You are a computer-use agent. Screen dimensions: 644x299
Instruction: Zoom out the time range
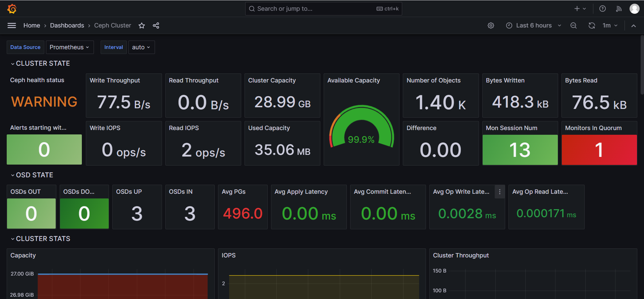click(574, 25)
